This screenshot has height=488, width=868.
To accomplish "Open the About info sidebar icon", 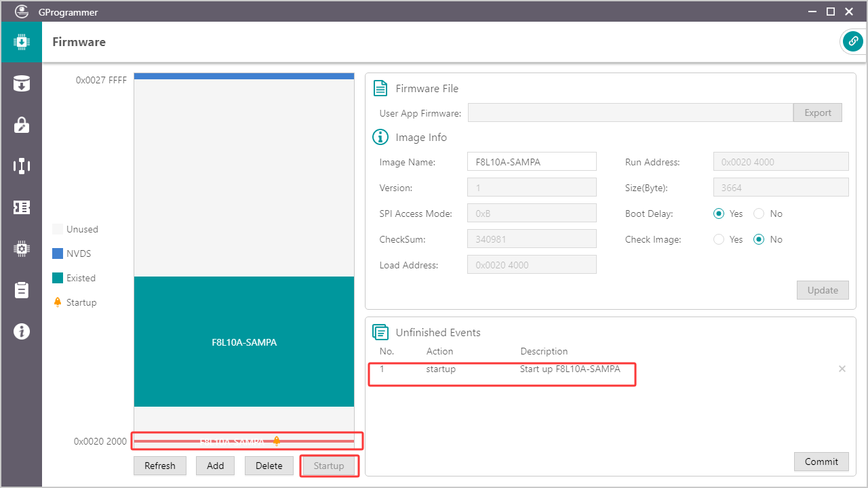I will click(21, 331).
